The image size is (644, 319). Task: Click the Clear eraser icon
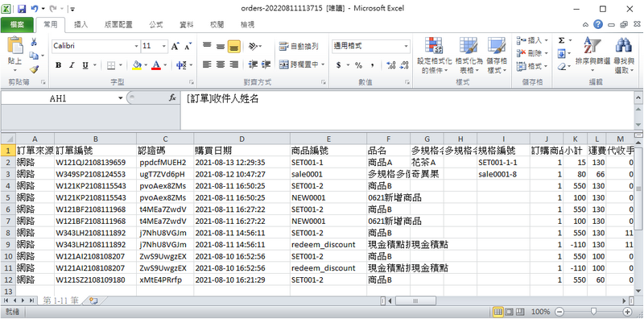pos(562,66)
